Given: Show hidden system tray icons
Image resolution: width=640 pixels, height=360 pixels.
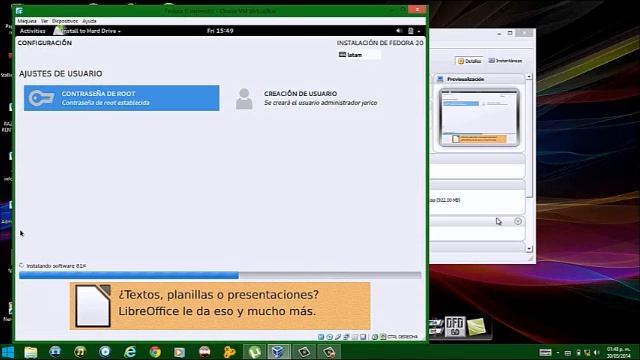Looking at the screenshot, I should 558,353.
